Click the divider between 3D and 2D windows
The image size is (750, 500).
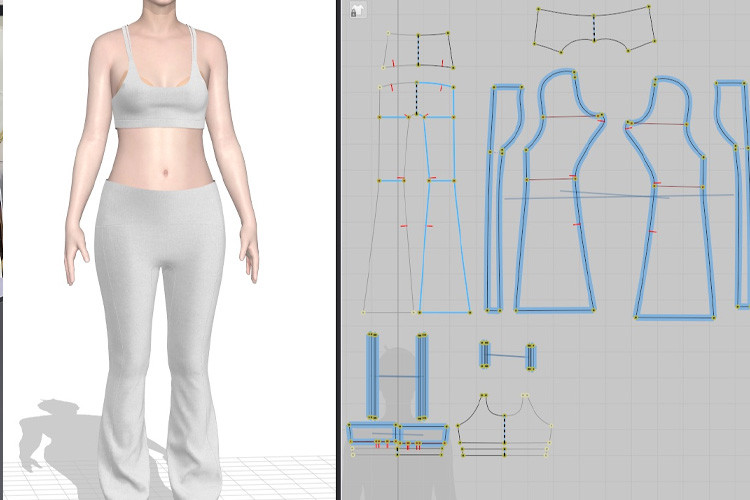click(338, 250)
